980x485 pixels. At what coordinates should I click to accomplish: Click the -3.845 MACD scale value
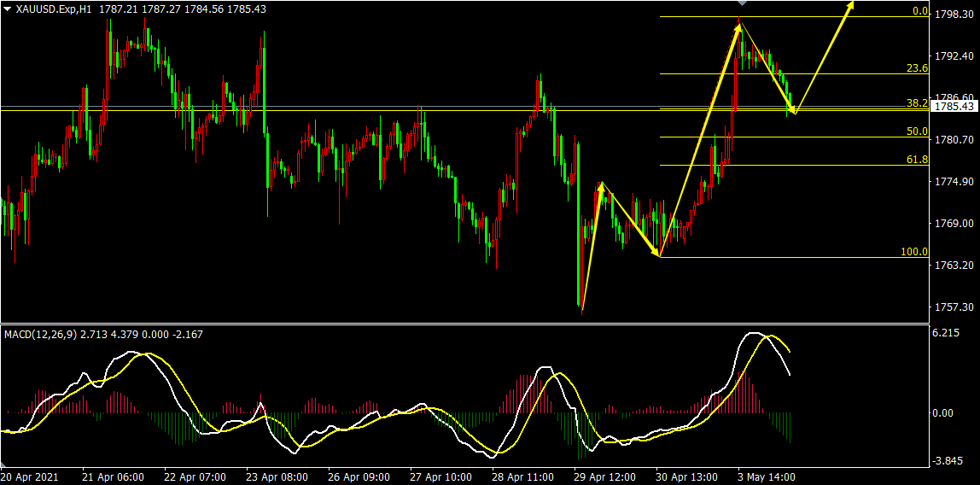pyautogui.click(x=948, y=461)
